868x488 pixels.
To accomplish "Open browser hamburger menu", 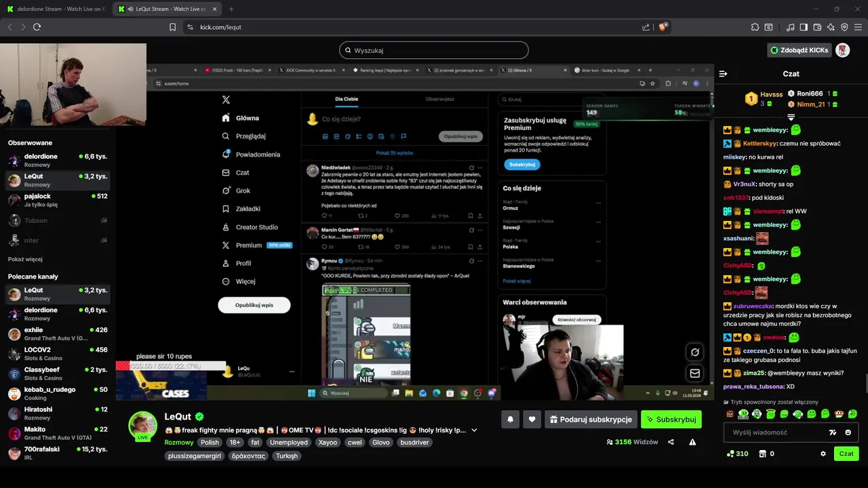I will [x=858, y=27].
